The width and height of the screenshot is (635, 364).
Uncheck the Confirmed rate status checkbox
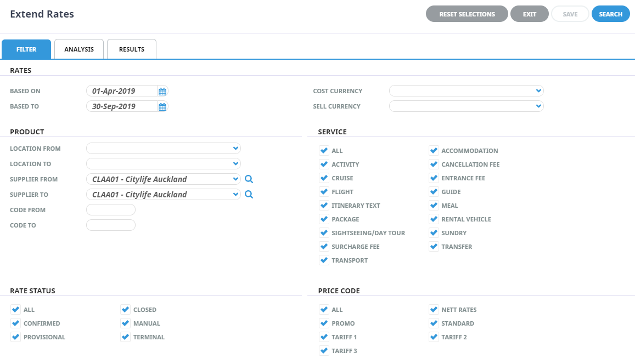point(16,324)
